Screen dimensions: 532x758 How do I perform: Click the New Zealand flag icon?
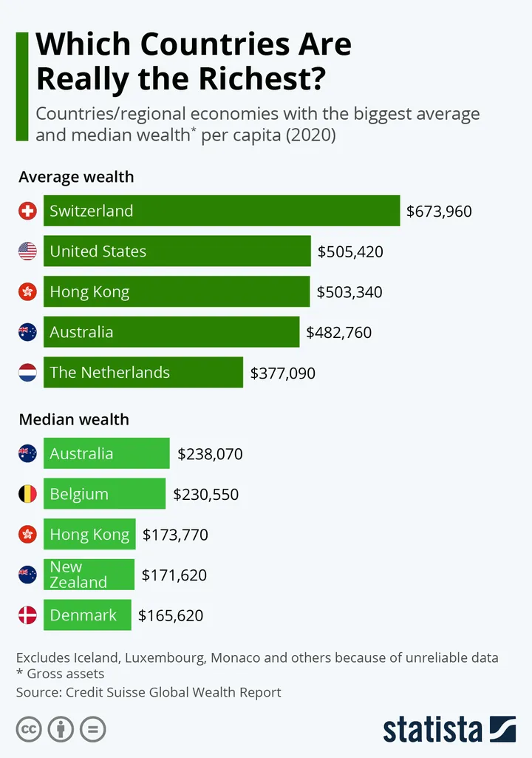[x=27, y=575]
